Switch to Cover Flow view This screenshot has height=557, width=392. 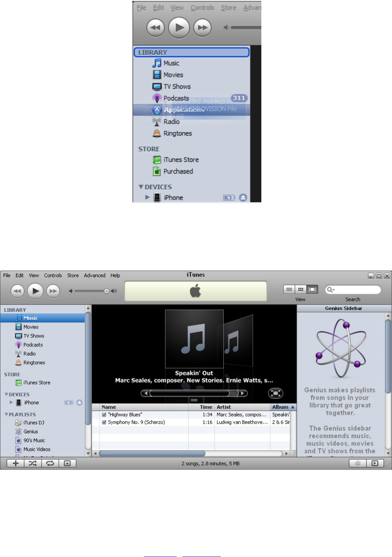pyautogui.click(x=312, y=289)
